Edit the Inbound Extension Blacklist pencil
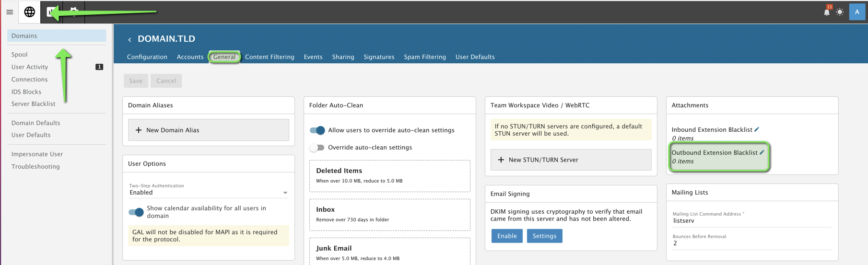This screenshot has width=868, height=265. tap(757, 129)
